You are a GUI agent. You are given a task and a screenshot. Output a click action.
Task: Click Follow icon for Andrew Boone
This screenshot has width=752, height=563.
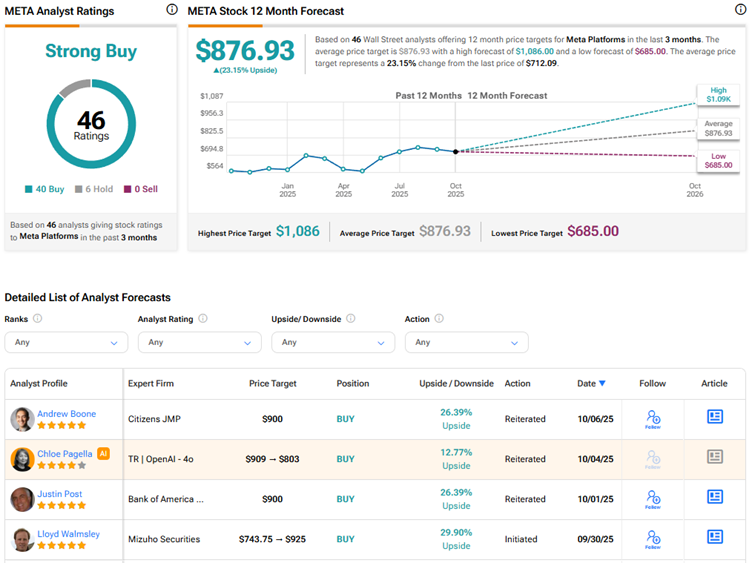(653, 419)
